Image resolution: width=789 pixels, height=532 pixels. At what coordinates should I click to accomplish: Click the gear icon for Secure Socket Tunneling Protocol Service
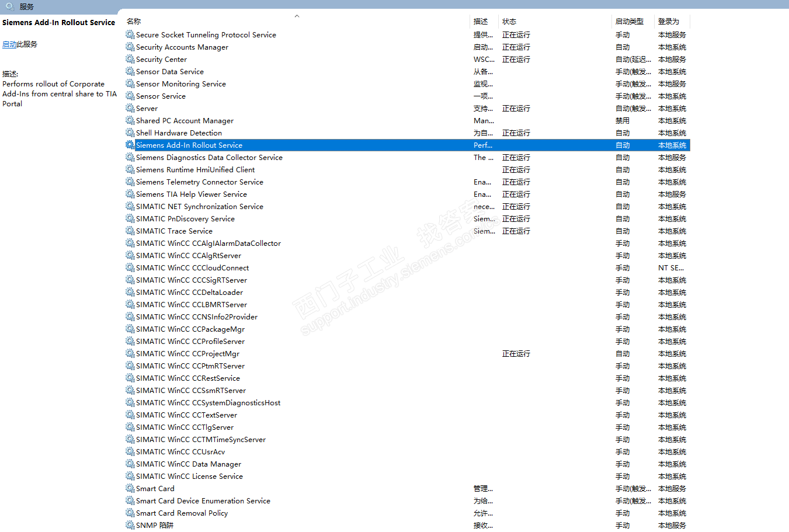(x=130, y=35)
